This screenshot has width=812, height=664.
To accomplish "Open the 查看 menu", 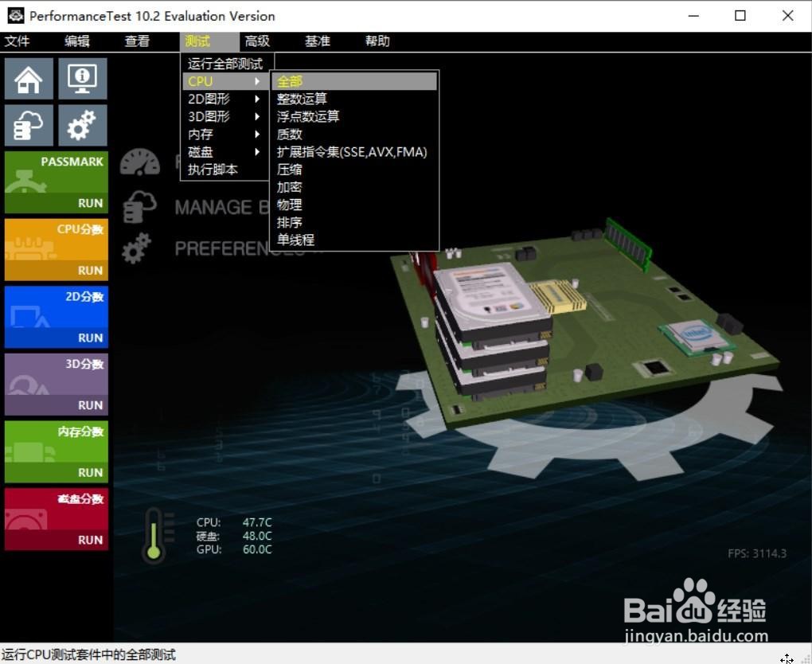I will (137, 41).
